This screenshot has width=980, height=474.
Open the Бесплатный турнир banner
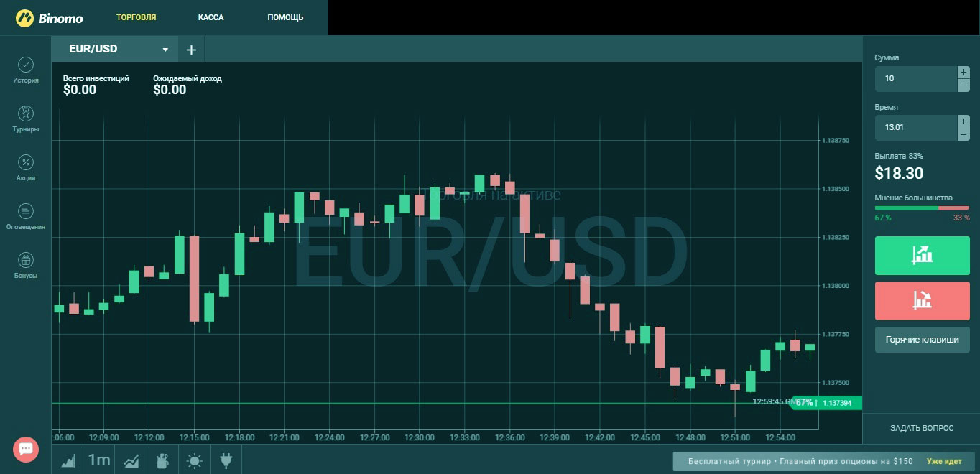pyautogui.click(x=825, y=461)
